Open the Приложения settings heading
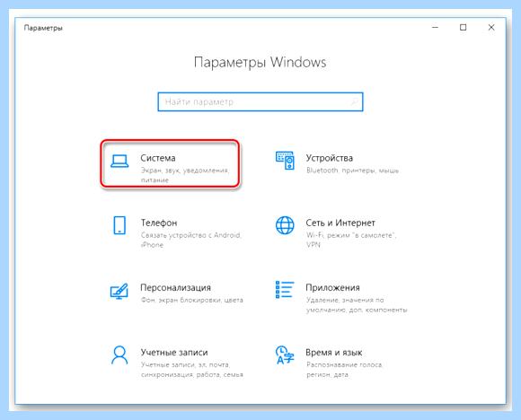521x420 pixels. coord(332,287)
